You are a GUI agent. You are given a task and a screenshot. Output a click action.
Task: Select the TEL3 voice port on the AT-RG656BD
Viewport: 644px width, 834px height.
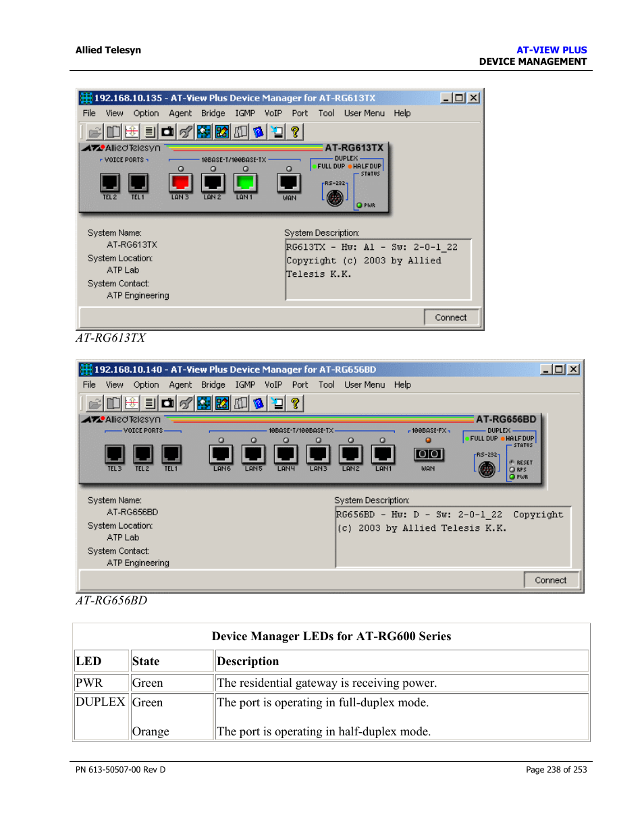(x=115, y=454)
